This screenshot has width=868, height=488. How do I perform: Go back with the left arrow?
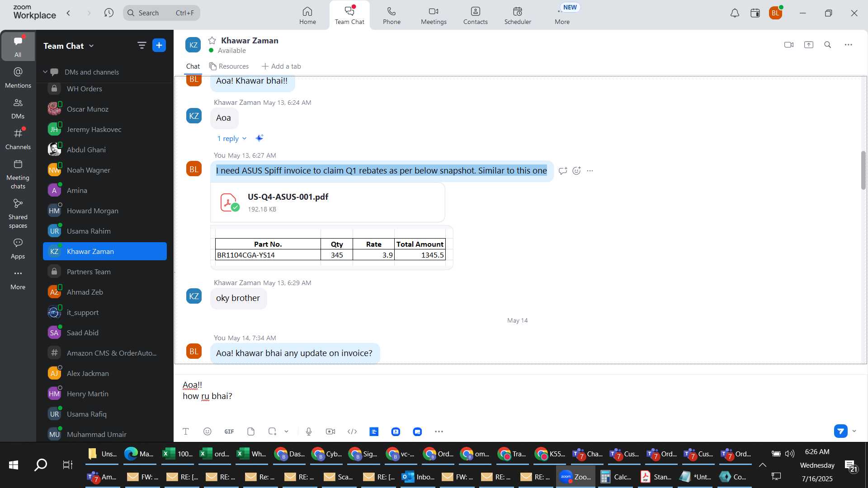pos(68,13)
